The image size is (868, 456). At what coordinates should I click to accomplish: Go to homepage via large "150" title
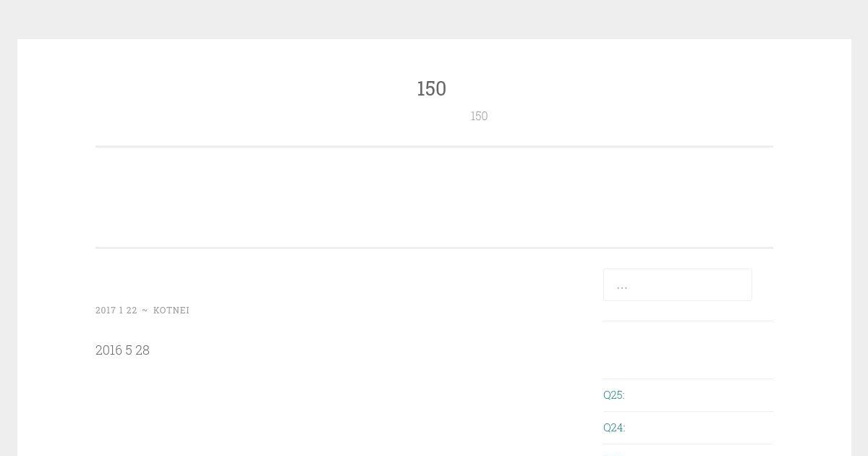pyautogui.click(x=431, y=88)
